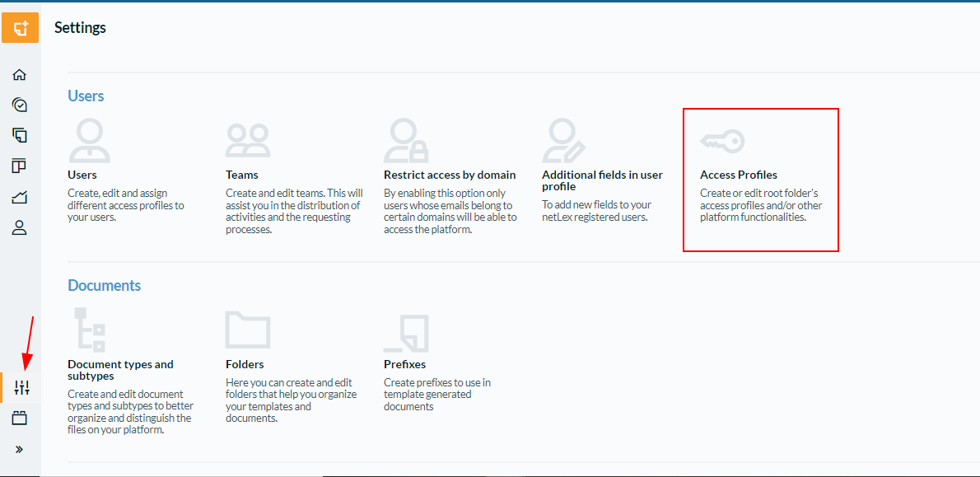Image resolution: width=980 pixels, height=477 pixels.
Task: Expand the sidebar with double chevron
Action: pyautogui.click(x=20, y=449)
